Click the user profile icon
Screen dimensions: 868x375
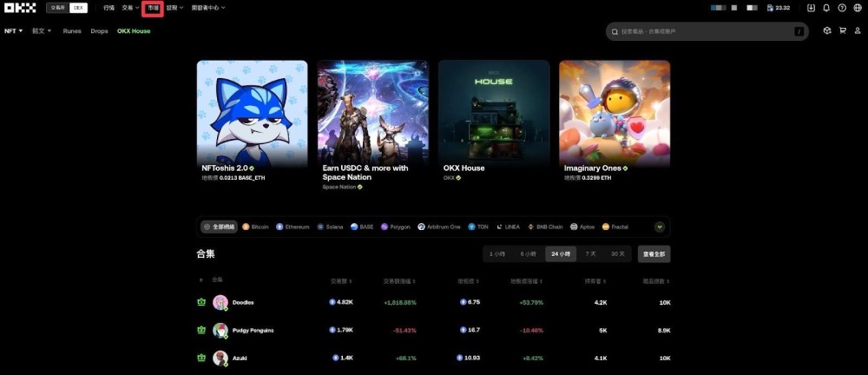click(858, 31)
